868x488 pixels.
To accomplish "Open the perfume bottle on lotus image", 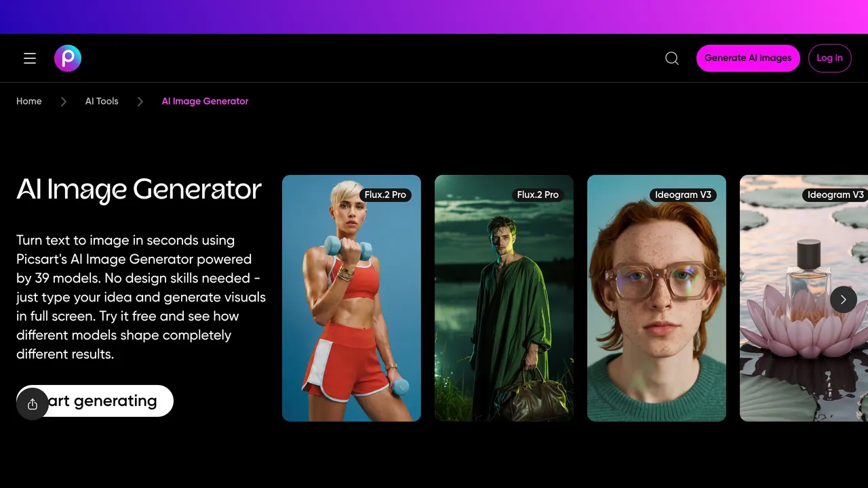I will 804,298.
